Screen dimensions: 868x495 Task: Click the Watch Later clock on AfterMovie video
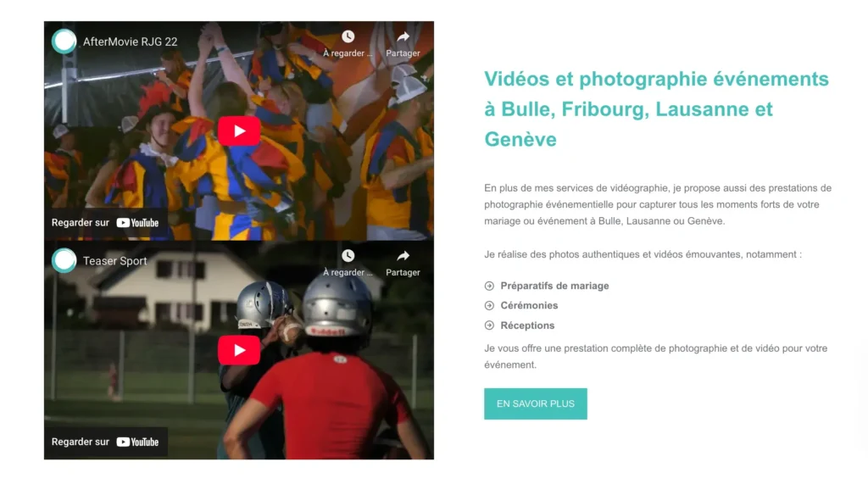click(348, 37)
